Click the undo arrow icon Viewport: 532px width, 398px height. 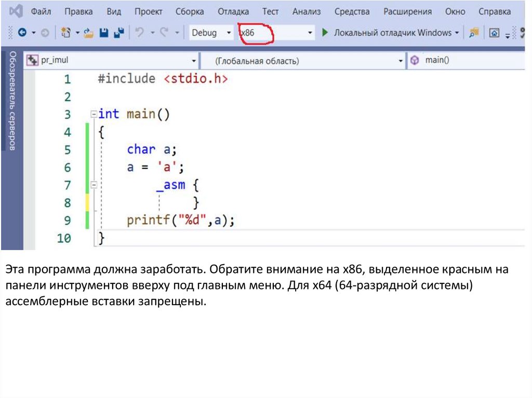coord(139,33)
